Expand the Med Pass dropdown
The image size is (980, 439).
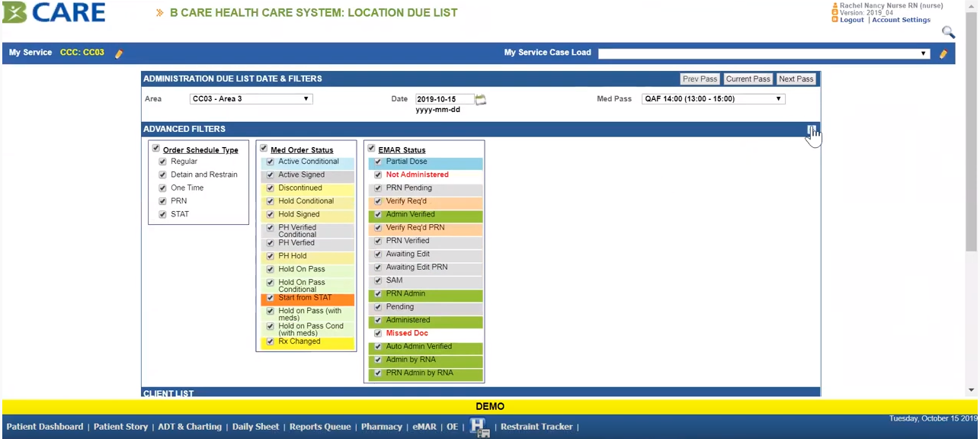(713, 99)
